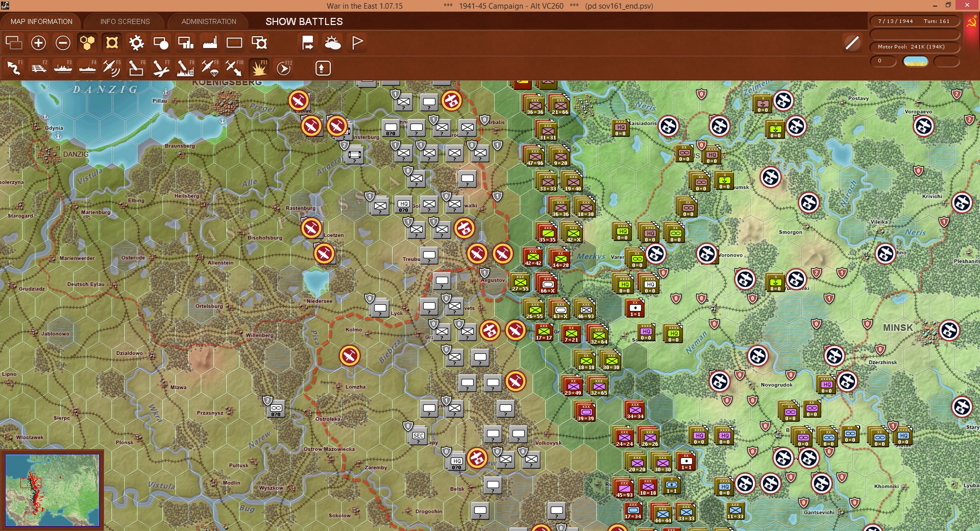Click the minimap in the corner

point(52,490)
